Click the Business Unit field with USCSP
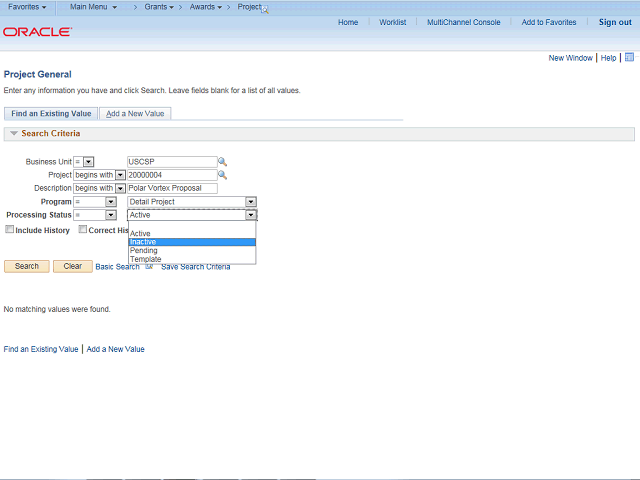 [172, 162]
